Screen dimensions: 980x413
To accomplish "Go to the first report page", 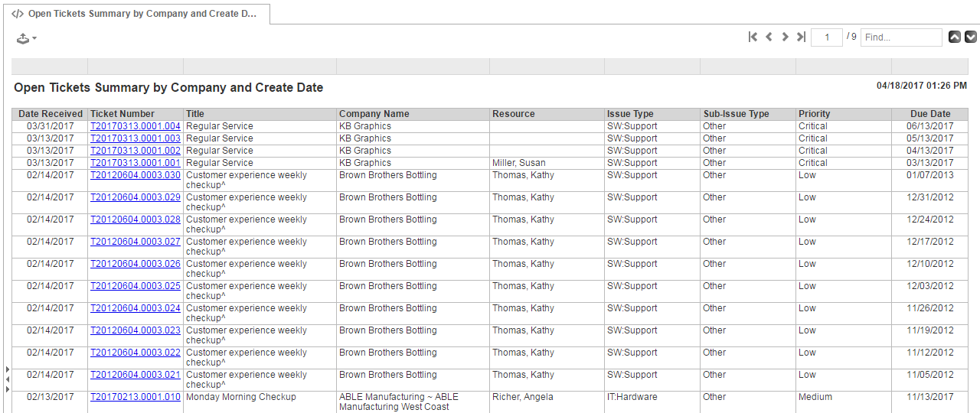I will 753,37.
